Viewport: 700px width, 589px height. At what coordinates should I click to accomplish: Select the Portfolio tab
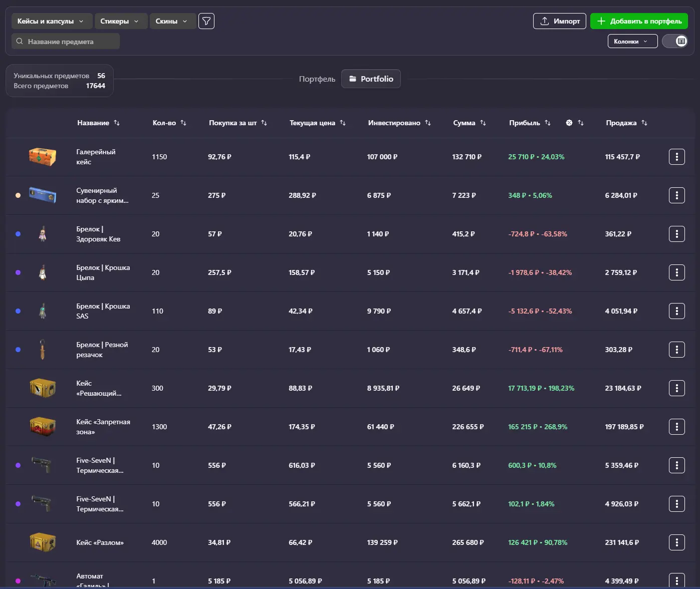(x=371, y=79)
